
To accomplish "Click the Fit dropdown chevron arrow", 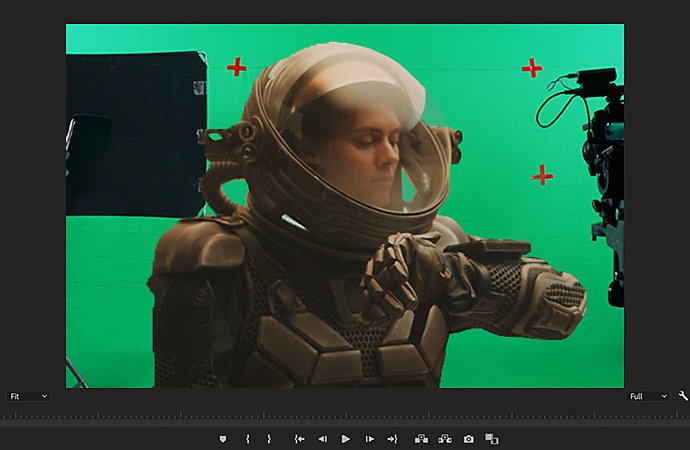I will [44, 396].
